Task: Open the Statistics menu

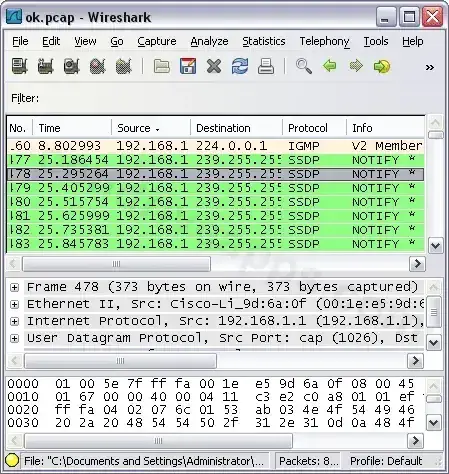Action: tap(264, 41)
